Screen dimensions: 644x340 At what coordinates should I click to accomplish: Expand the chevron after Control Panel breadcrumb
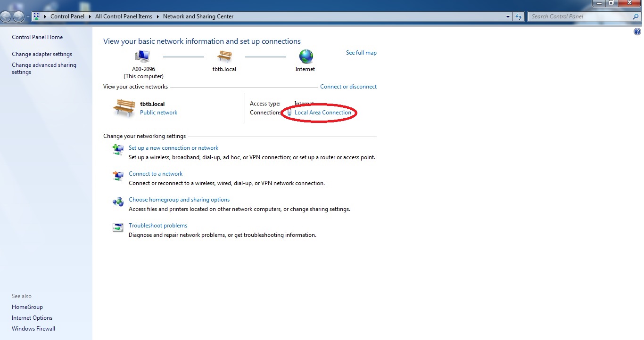tap(90, 16)
